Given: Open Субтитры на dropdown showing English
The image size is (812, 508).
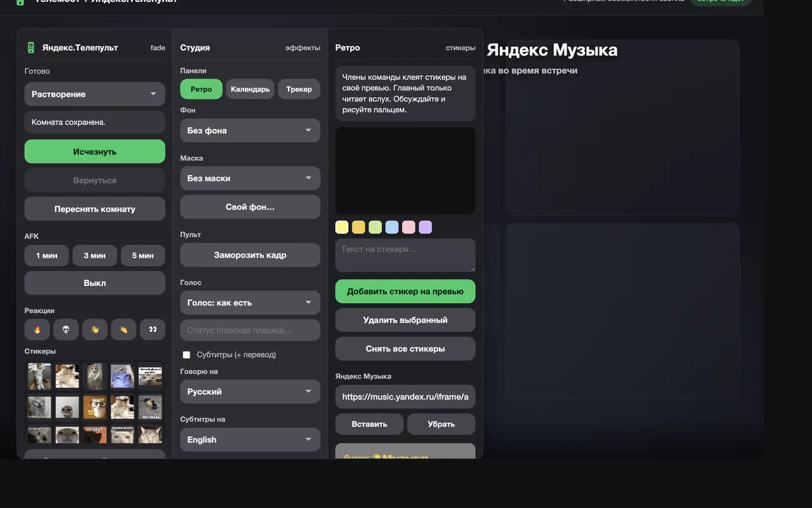Looking at the screenshot, I should pos(250,439).
